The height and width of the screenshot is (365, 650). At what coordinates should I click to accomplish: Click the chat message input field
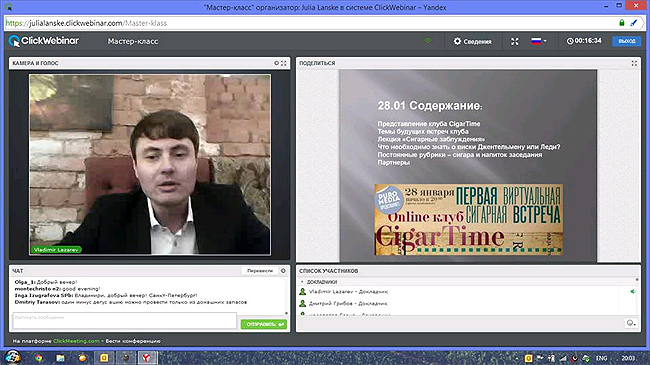click(x=124, y=321)
